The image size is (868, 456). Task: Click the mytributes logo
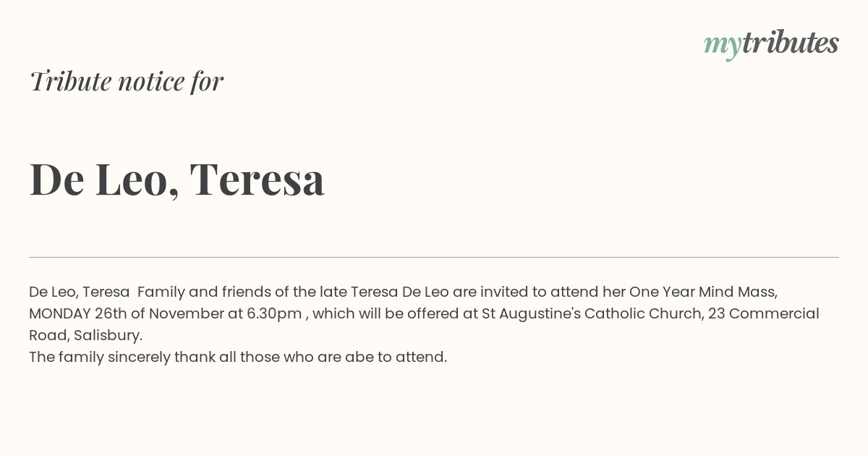(771, 44)
